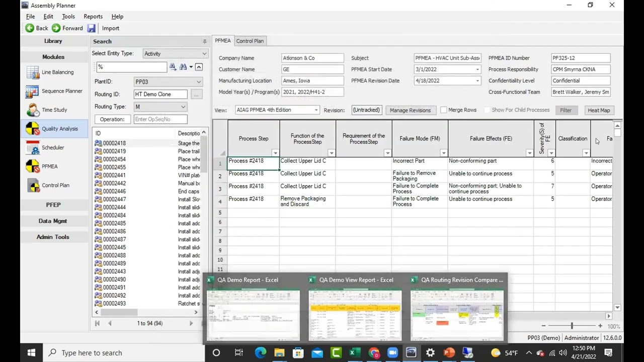Adjust the zoom slider handle
Screen dimensions: 644x362
572,326
